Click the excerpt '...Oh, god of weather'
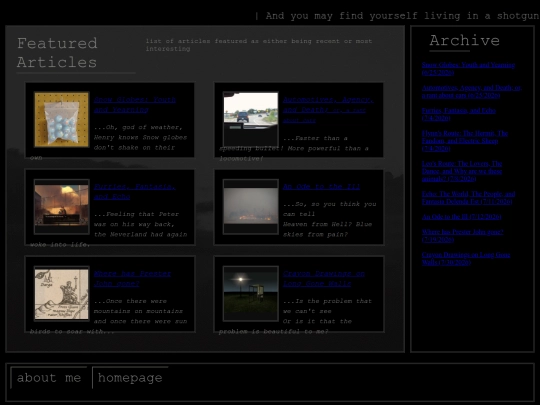540x405 pixels. pyautogui.click(x=140, y=137)
